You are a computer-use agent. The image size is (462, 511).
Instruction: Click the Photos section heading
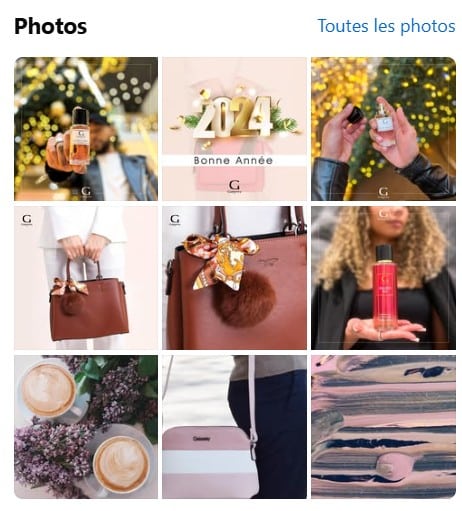point(51,26)
